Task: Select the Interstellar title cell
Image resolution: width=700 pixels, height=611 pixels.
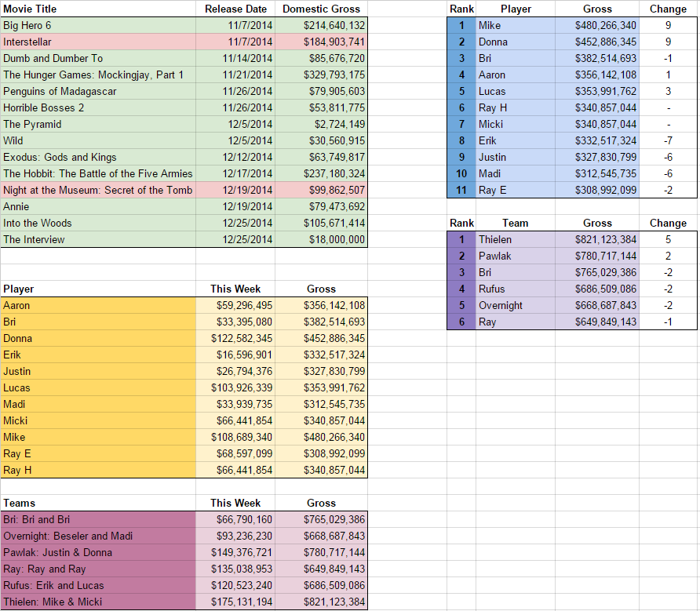Action: [x=98, y=42]
